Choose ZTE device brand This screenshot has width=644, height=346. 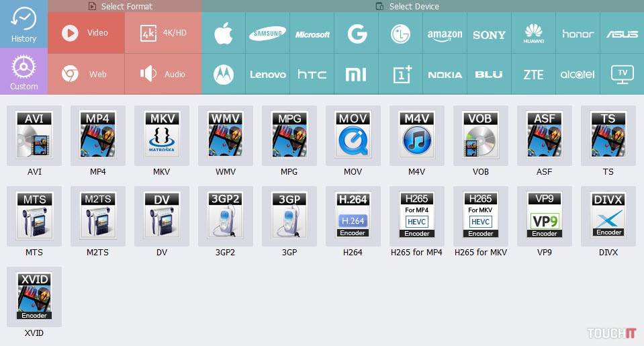coord(533,75)
